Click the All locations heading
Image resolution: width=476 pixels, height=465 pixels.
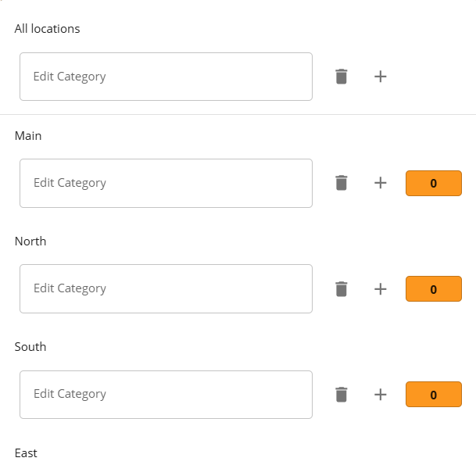[48, 29]
